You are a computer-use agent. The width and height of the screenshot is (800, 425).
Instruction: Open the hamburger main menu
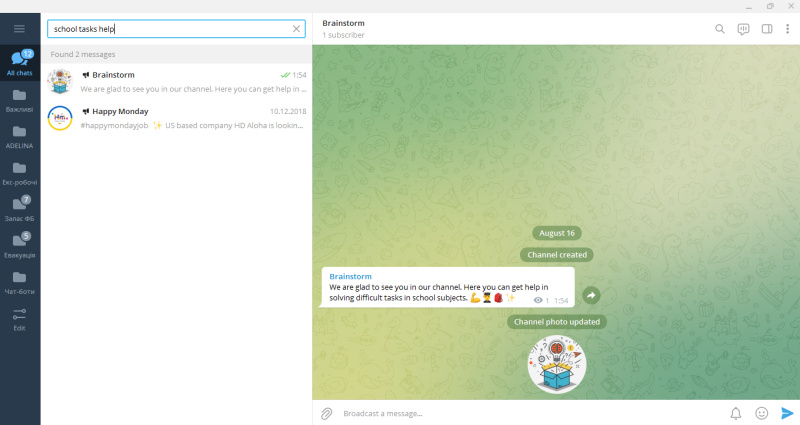(19, 29)
